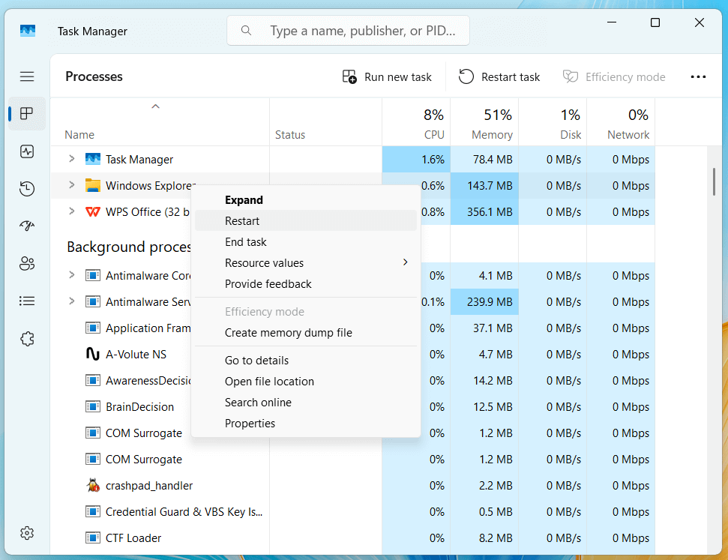The width and height of the screenshot is (728, 560).
Task: Open the Services puzzle icon page
Action: coord(27,339)
